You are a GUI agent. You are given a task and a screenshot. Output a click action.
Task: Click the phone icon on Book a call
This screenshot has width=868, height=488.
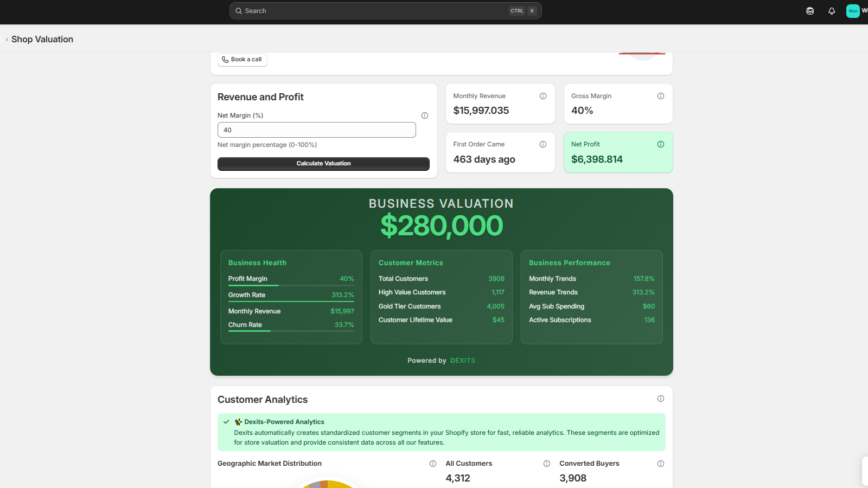click(225, 60)
